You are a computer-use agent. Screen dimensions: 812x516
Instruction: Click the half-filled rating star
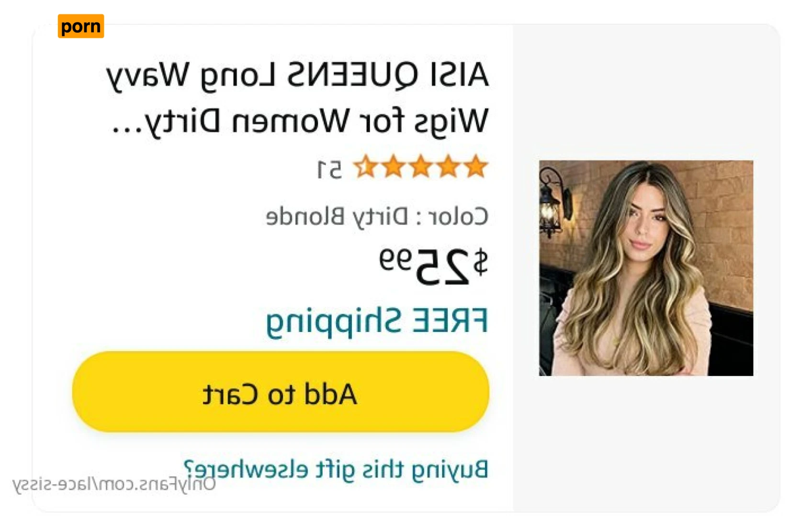(x=366, y=166)
